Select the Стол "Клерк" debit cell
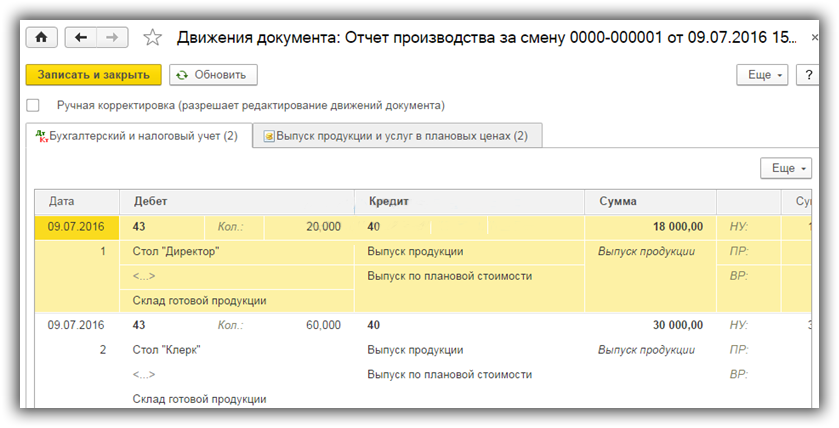The image size is (839, 428). (167, 350)
